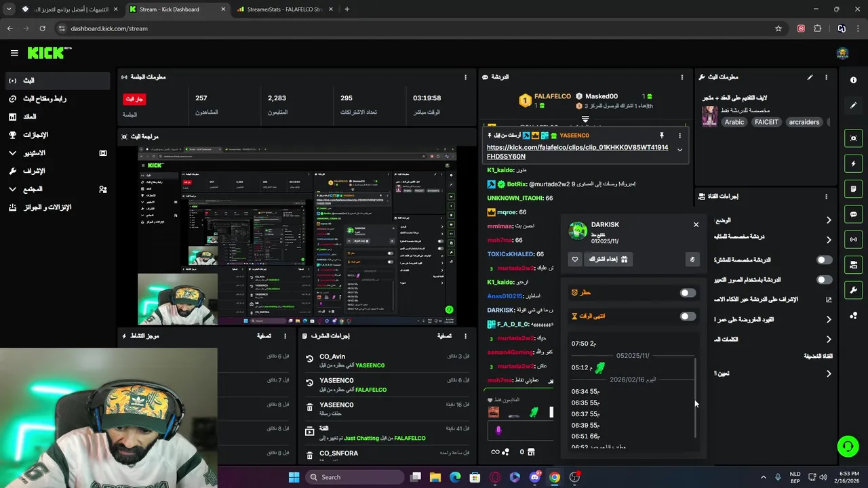Screen dimensions: 868x488
Task: Open the channel actions panel three-dot menu
Action: [826, 197]
